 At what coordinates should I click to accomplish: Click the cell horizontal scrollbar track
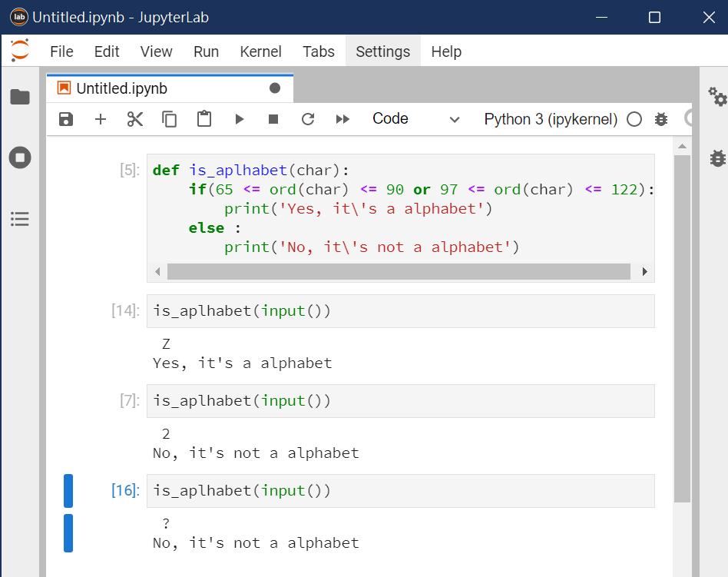(399, 272)
